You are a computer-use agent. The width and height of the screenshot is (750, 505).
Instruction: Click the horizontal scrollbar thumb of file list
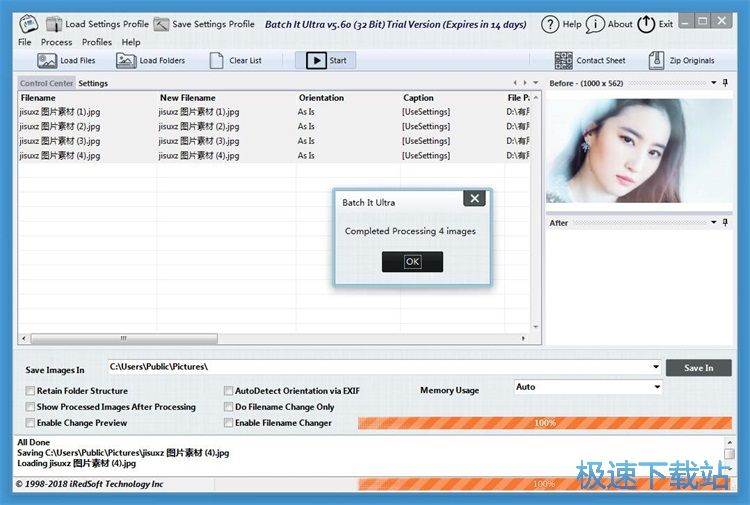click(x=124, y=338)
